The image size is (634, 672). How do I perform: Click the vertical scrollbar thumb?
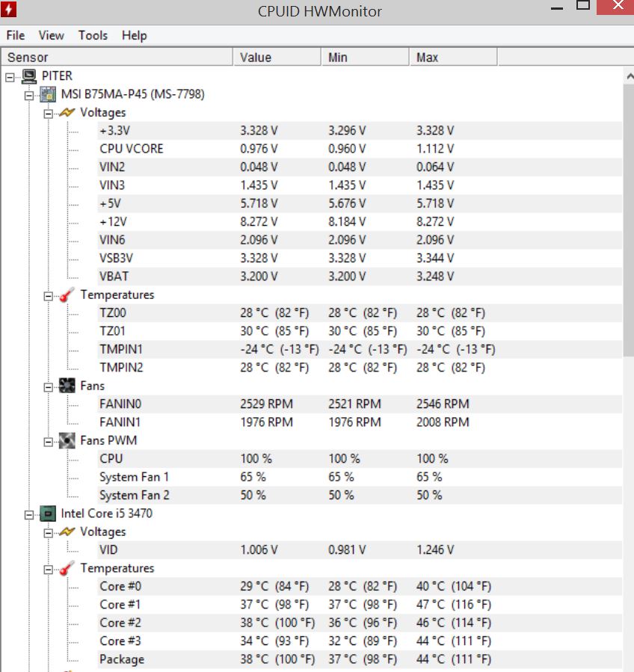click(x=629, y=221)
